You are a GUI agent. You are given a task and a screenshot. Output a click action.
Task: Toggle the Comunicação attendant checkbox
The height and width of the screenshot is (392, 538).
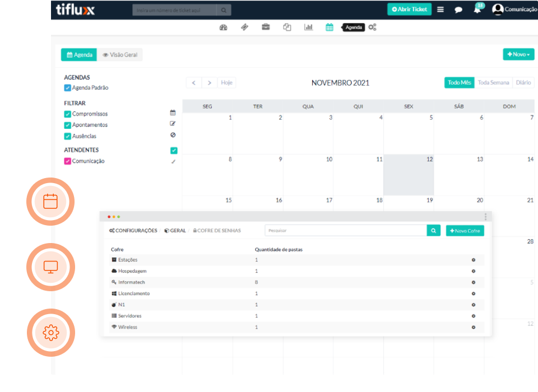click(68, 161)
